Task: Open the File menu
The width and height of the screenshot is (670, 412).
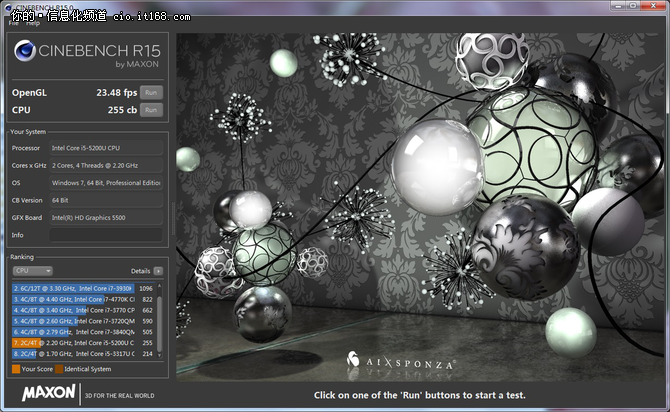Action: tap(14, 23)
